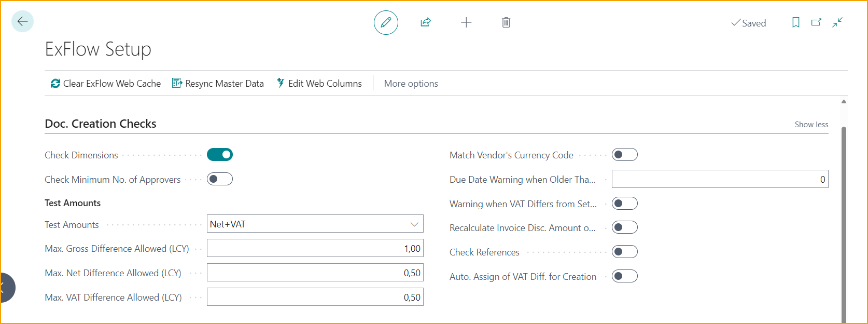Viewport: 868px width, 324px height.
Task: Click the Max. Gross Difference Allowed field
Action: coord(315,248)
